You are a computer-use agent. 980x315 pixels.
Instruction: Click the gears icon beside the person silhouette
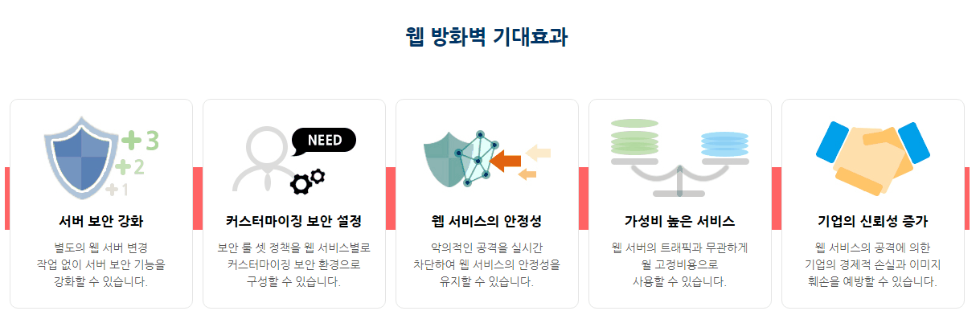[x=307, y=182]
